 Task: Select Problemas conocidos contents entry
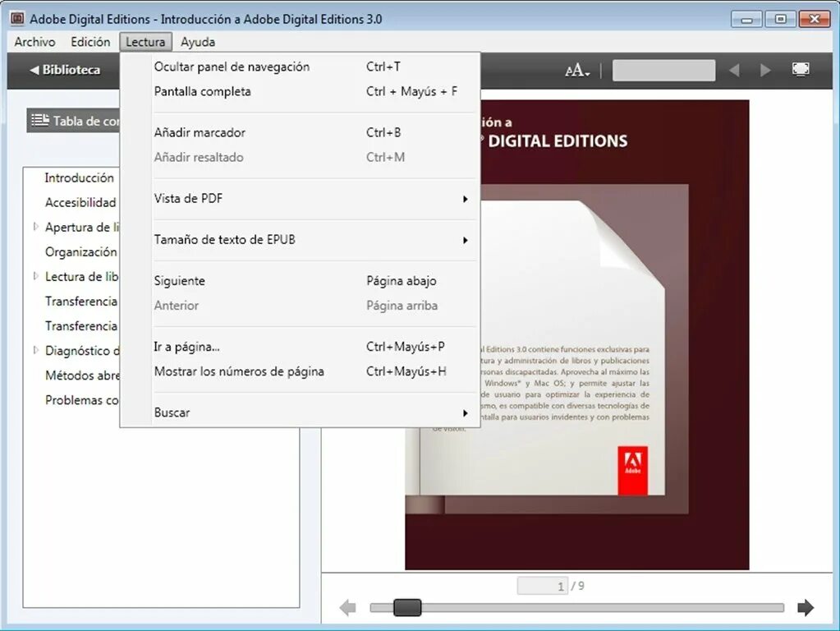(x=82, y=400)
